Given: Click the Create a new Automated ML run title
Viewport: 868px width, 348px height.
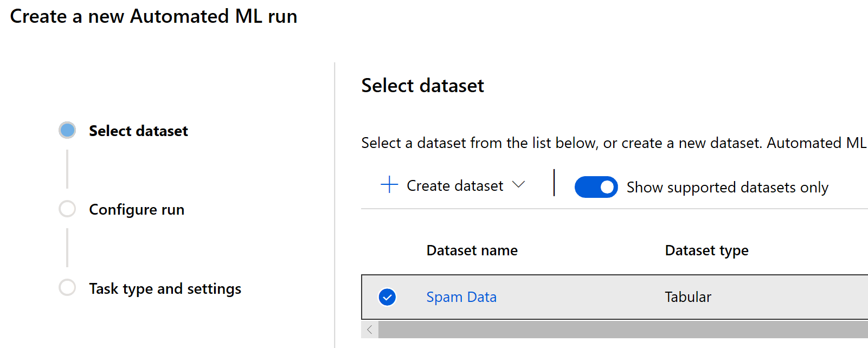Looking at the screenshot, I should (x=153, y=16).
